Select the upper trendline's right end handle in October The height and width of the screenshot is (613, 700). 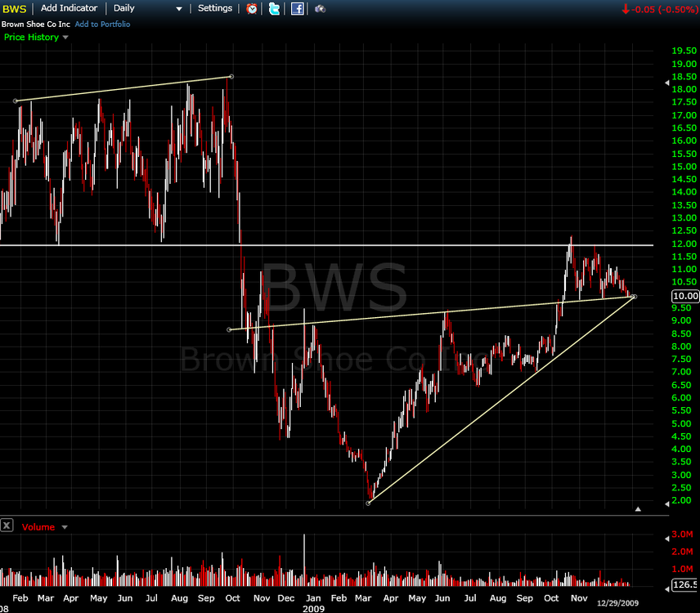click(231, 77)
